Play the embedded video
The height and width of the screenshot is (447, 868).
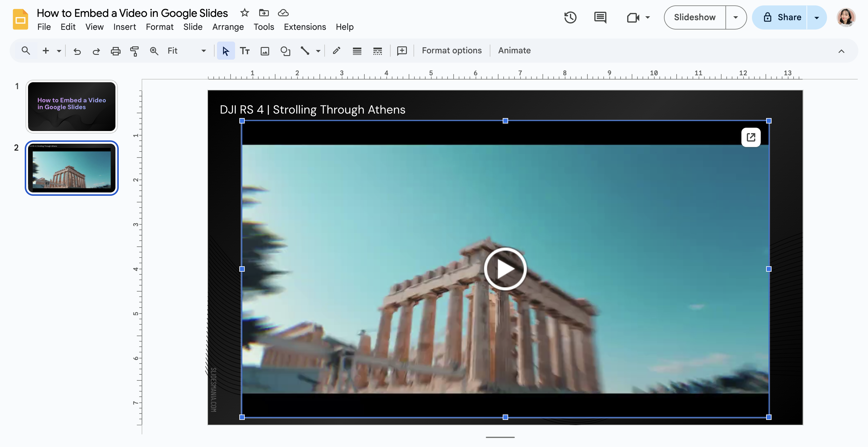(505, 268)
